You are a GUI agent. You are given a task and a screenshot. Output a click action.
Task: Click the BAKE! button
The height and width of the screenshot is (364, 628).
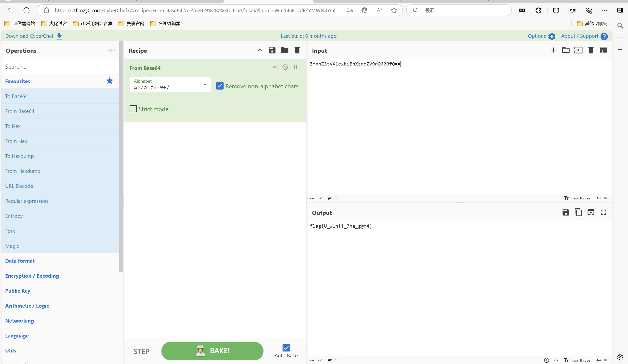(212, 351)
